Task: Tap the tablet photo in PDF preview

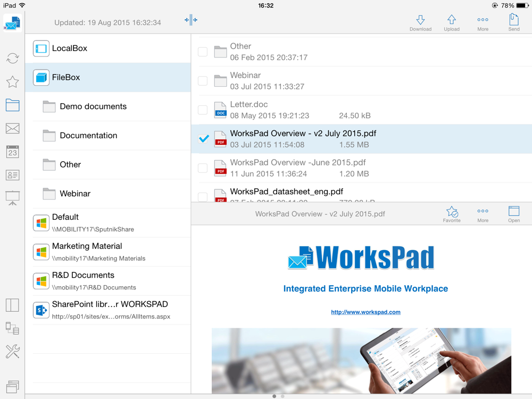Action: [x=361, y=361]
